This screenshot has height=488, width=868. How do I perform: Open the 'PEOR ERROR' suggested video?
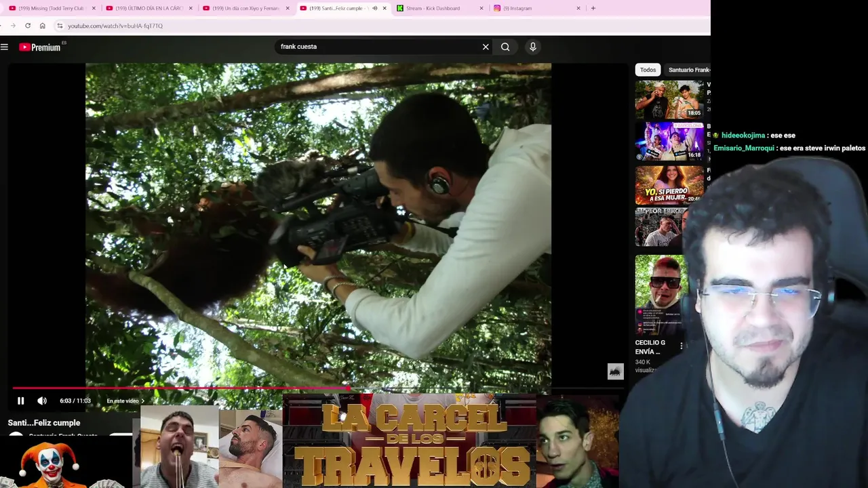(661, 227)
